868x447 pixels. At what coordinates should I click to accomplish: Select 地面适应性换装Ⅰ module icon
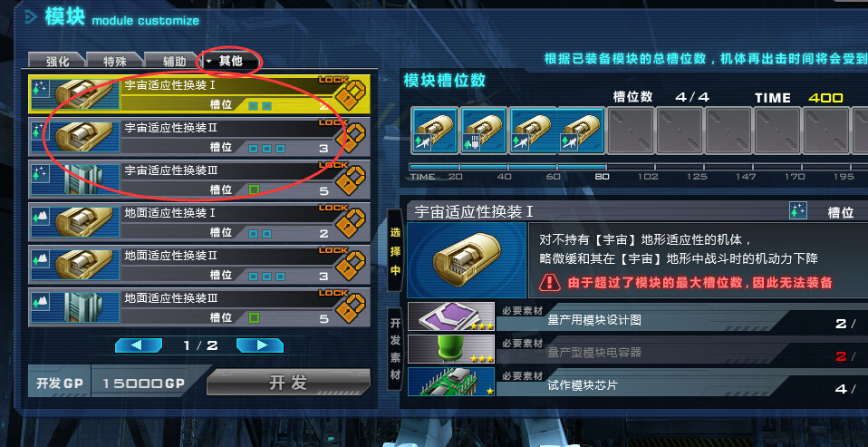click(x=75, y=221)
